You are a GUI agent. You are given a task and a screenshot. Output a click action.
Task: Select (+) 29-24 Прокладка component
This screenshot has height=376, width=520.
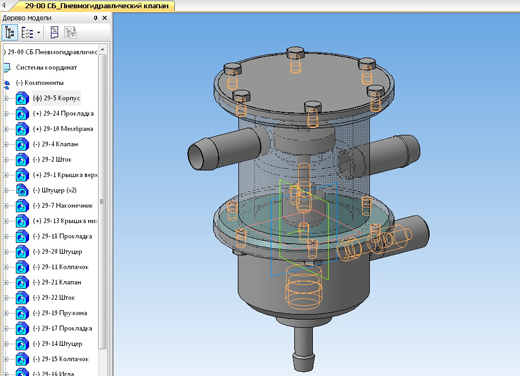63,113
